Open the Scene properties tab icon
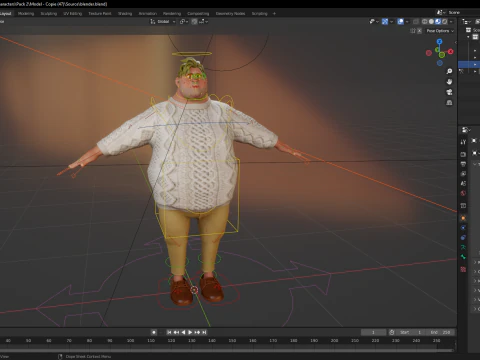Screen dimensions: 480x360 pos(463,183)
